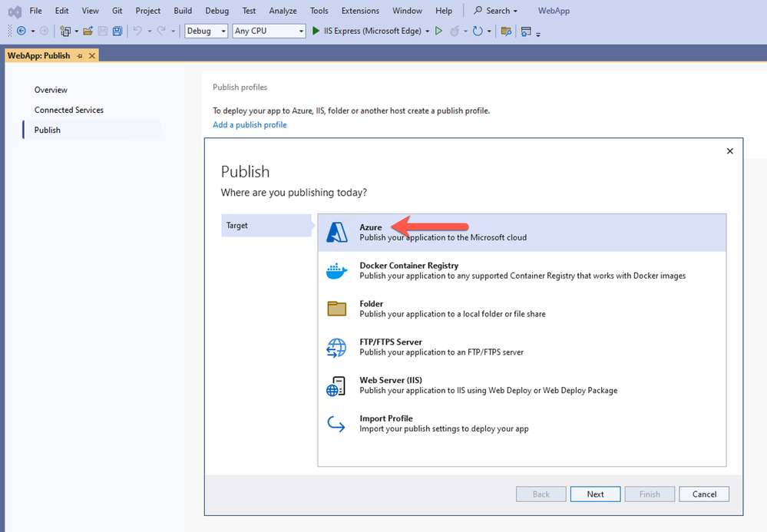Click the Import Profile arrow icon
767x532 pixels.
pyautogui.click(x=336, y=424)
